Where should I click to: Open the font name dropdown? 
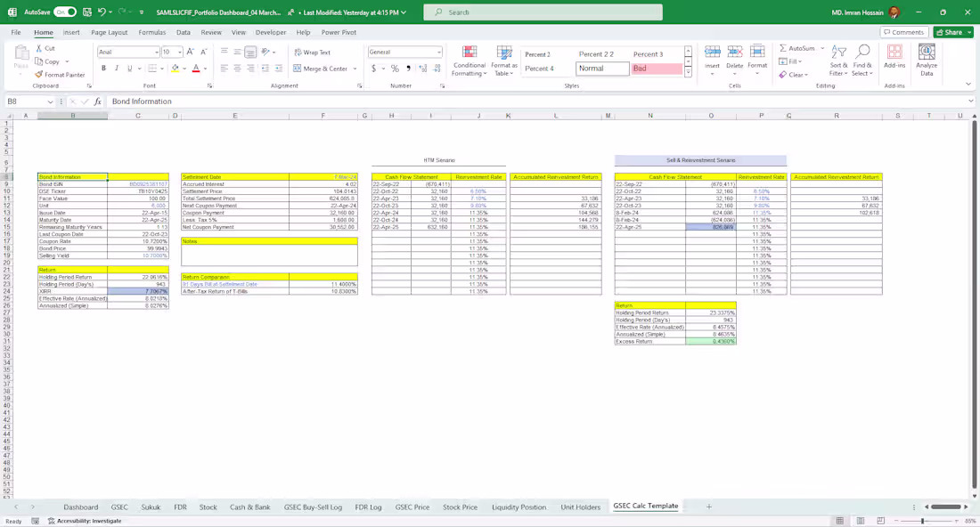click(x=156, y=52)
